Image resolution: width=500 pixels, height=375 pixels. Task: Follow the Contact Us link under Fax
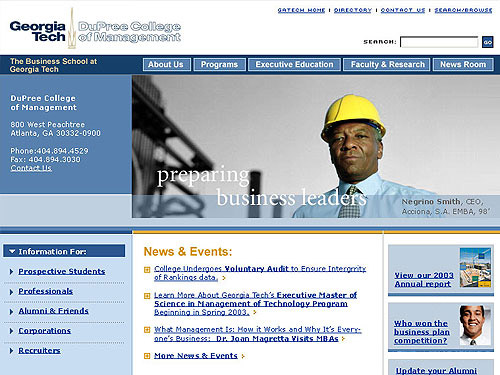[x=31, y=168]
